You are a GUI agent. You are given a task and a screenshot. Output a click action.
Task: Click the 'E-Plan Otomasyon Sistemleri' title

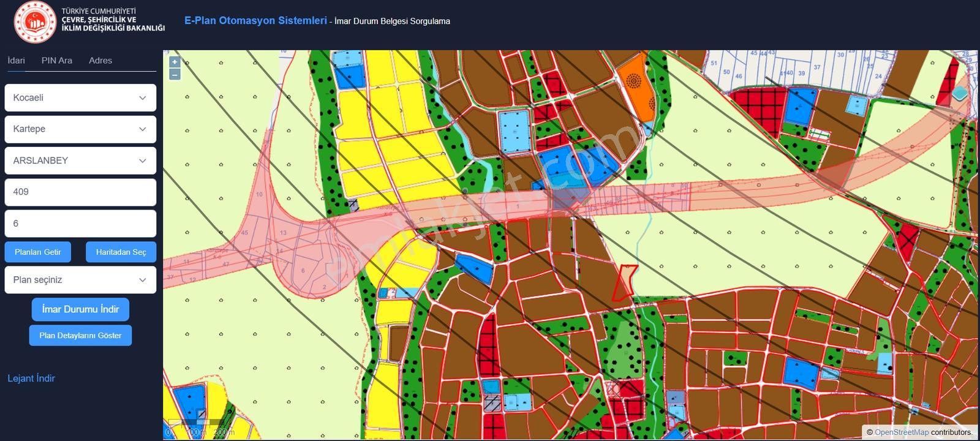(255, 20)
